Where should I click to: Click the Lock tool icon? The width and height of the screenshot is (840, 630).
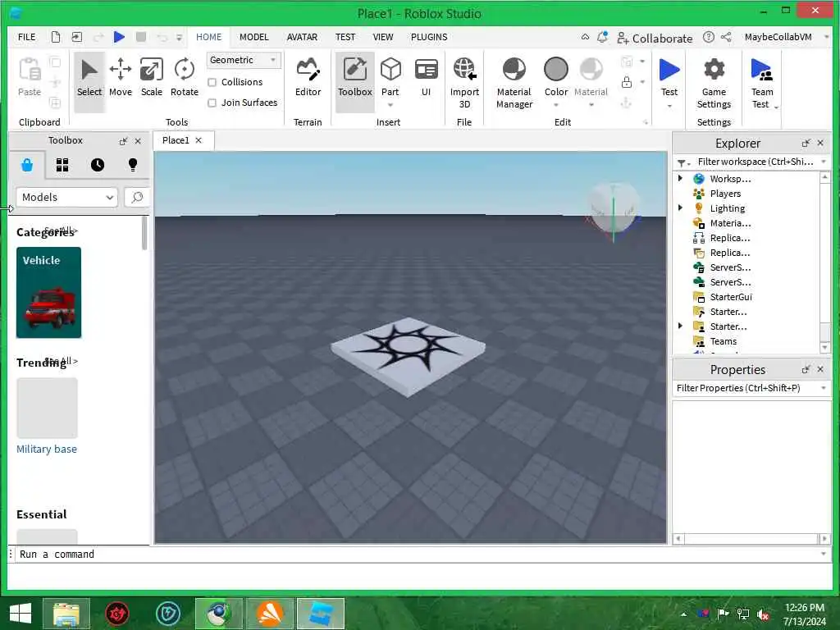[x=626, y=82]
